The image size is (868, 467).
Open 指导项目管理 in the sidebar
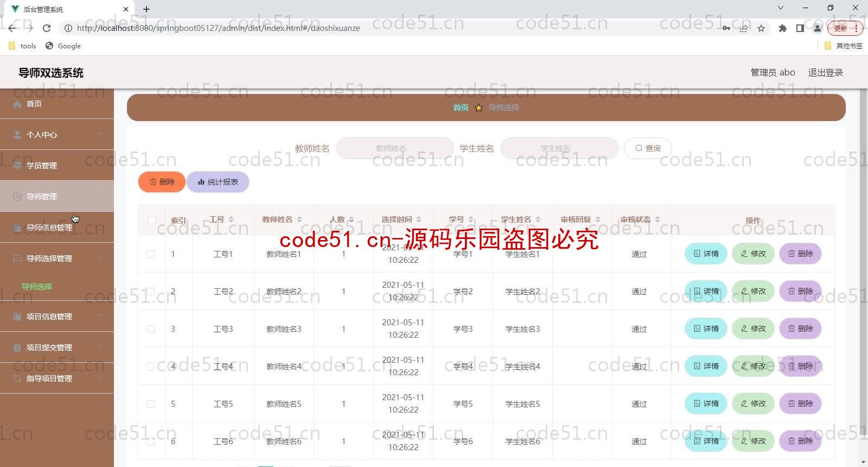tap(57, 378)
